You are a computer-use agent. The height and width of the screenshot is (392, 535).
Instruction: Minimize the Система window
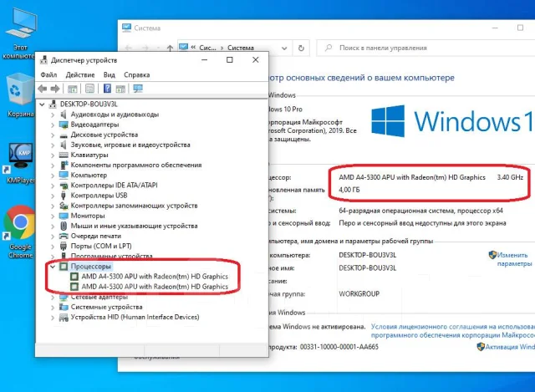[496, 28]
